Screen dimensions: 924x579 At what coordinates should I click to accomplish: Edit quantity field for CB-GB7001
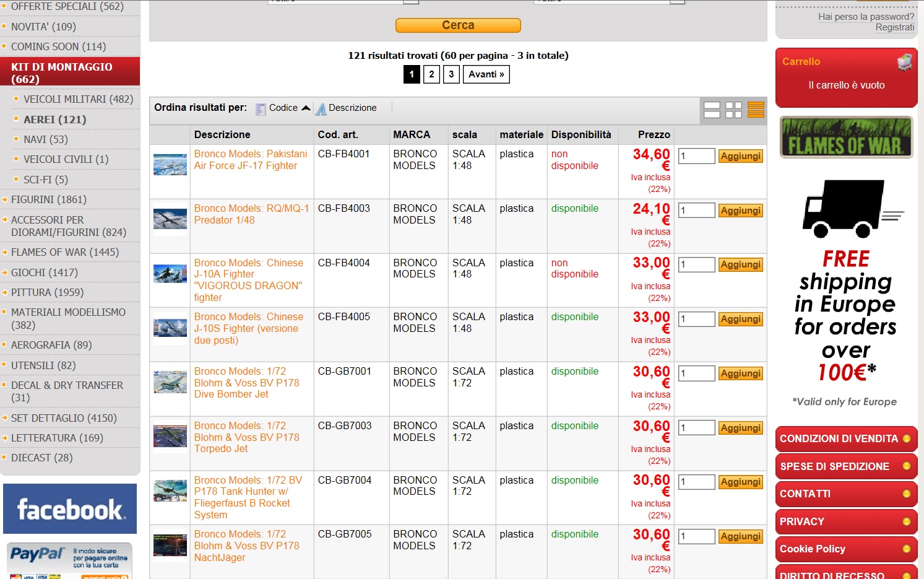[697, 373]
